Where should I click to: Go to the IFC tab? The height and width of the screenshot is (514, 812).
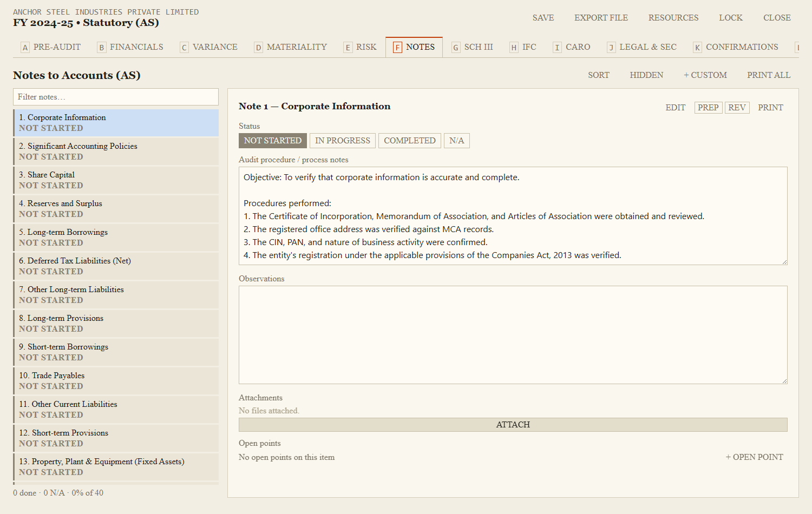(x=523, y=47)
